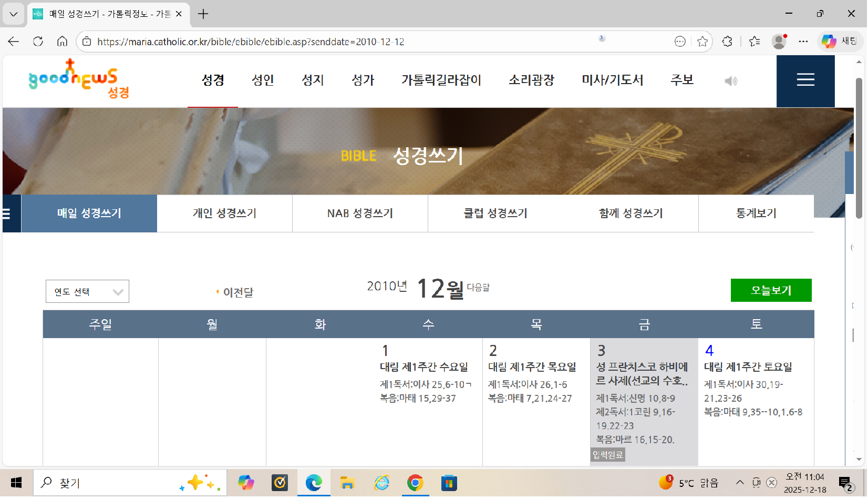Open the hamburger menu in the site header
This screenshot has width=868, height=499.
point(805,80)
